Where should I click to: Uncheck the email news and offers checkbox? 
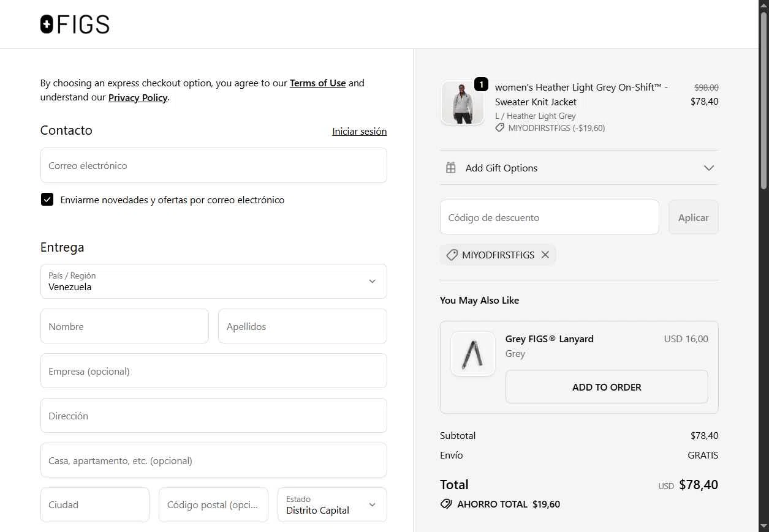tap(47, 200)
